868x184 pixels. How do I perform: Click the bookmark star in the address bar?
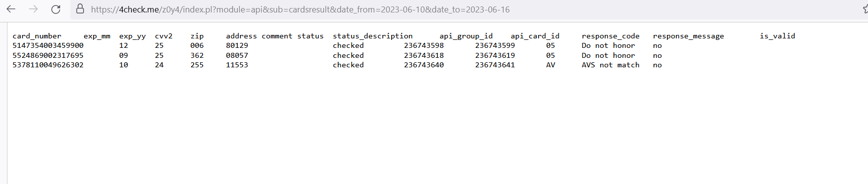click(865, 9)
